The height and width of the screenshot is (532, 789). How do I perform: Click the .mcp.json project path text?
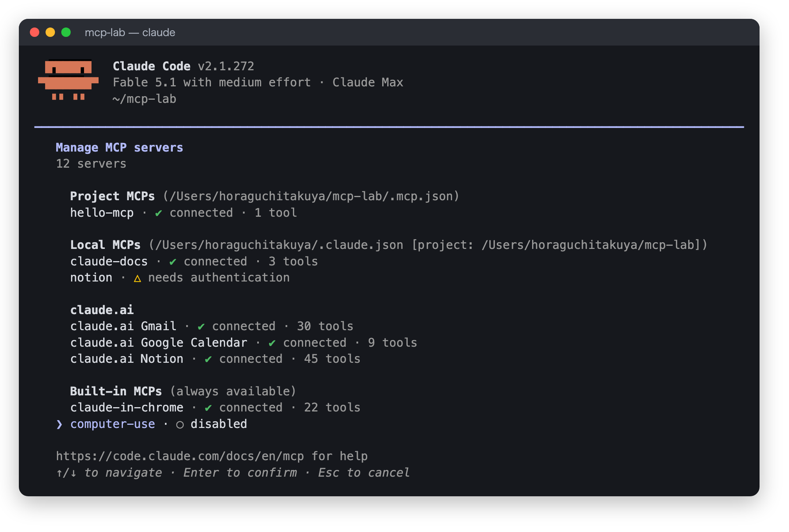click(311, 196)
